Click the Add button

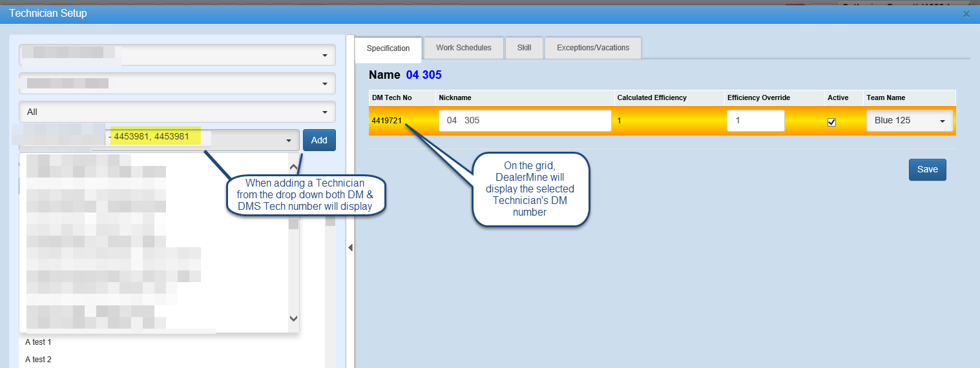(319, 141)
